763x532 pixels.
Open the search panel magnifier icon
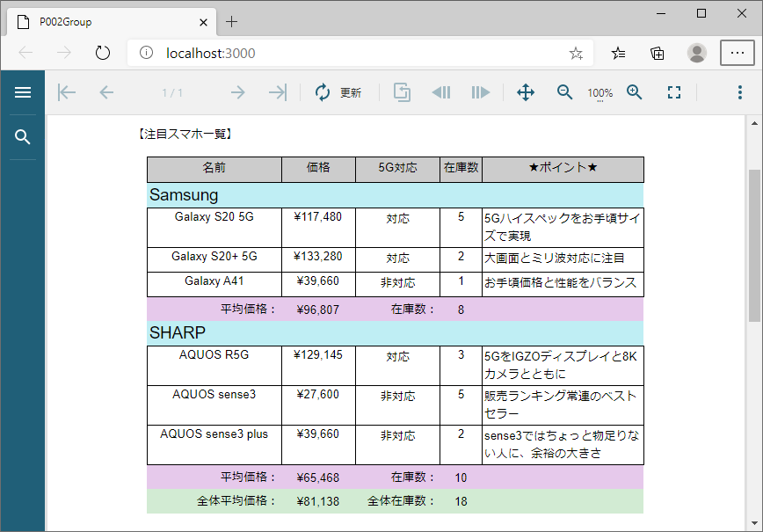tap(22, 137)
